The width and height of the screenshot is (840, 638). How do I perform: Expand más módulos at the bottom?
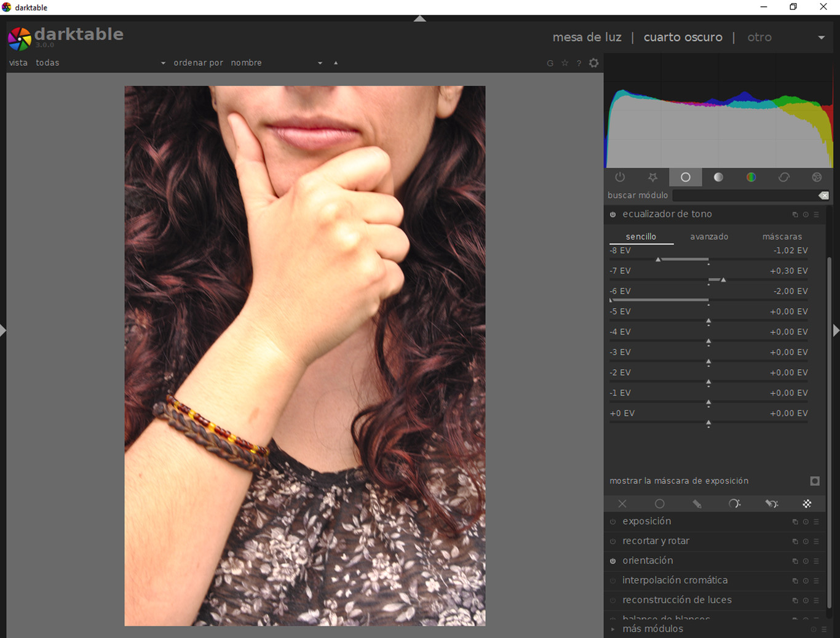(x=652, y=629)
